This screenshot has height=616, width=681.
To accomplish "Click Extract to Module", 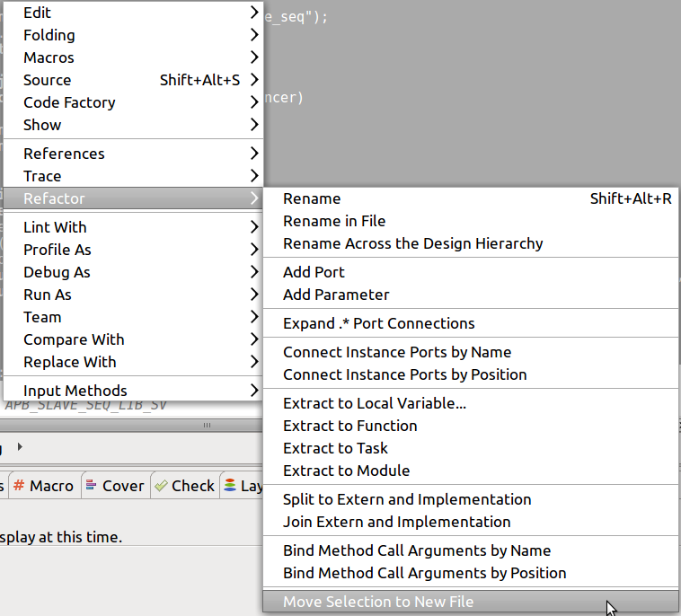I will click(x=346, y=471).
